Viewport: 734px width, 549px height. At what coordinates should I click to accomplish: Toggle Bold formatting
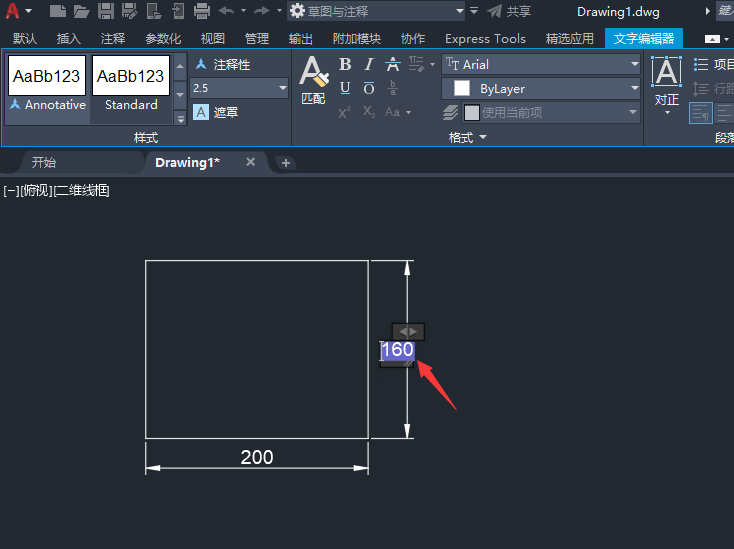tap(345, 64)
